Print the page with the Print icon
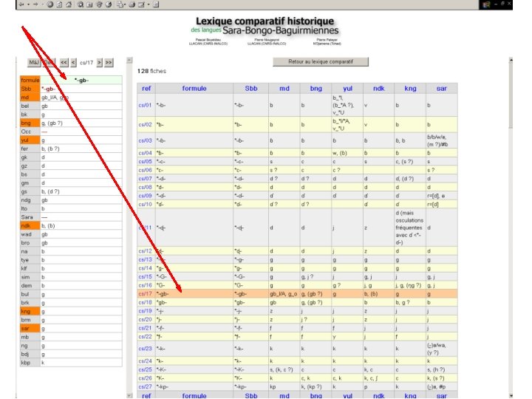This screenshot has width=532, height=399. [x=132, y=4]
